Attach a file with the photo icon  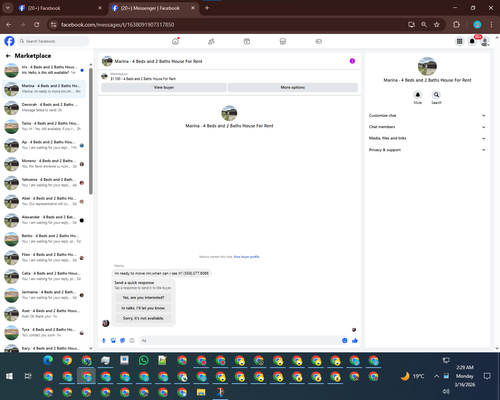pos(113,340)
